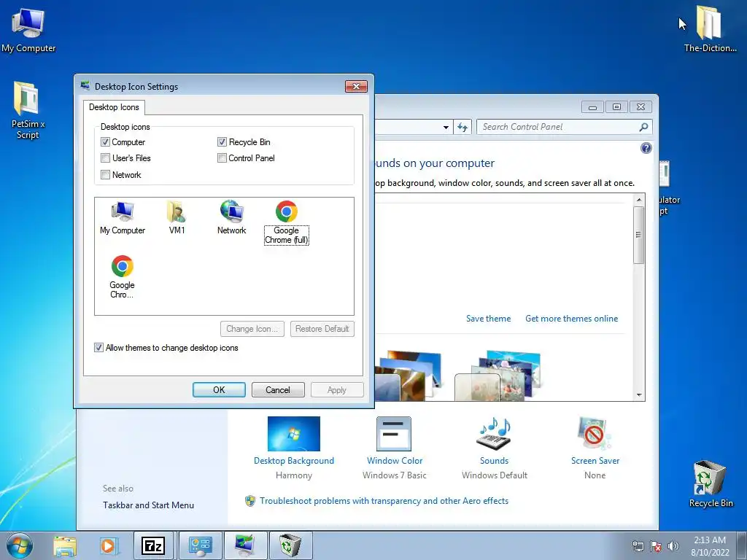747x560 pixels.
Task: Open Get more themes online link
Action: [x=572, y=319]
